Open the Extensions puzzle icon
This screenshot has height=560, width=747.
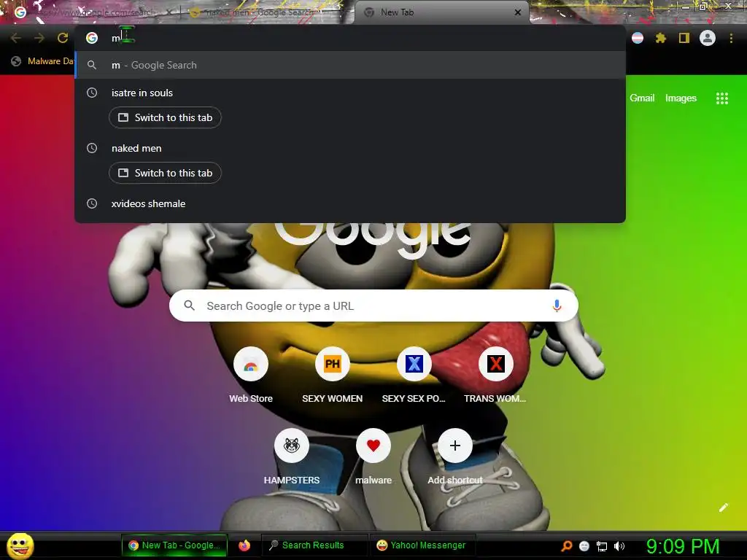click(x=660, y=38)
